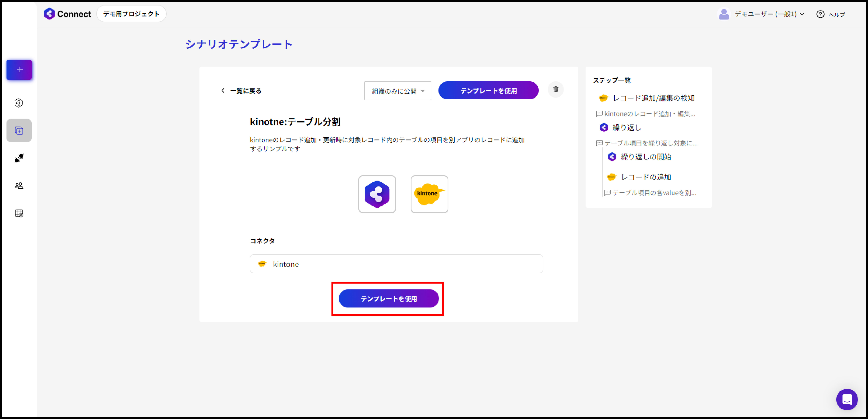The width and height of the screenshot is (868, 419).
Task: Click top テンプレートを使用 button
Action: pyautogui.click(x=488, y=90)
